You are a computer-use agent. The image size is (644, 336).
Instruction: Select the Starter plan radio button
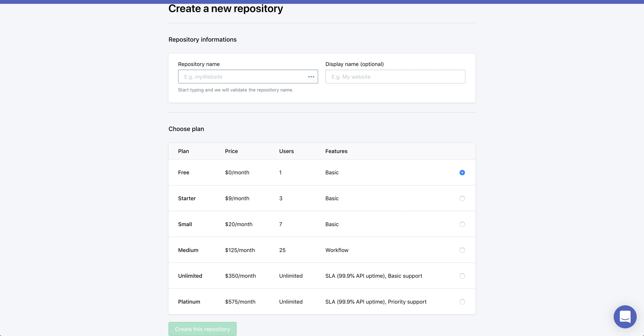462,198
